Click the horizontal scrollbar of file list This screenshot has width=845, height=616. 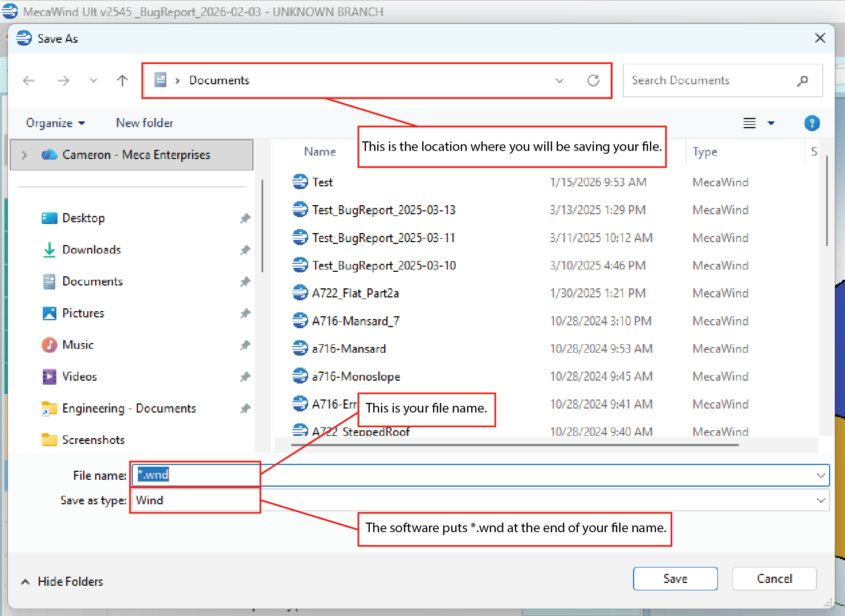[x=515, y=444]
